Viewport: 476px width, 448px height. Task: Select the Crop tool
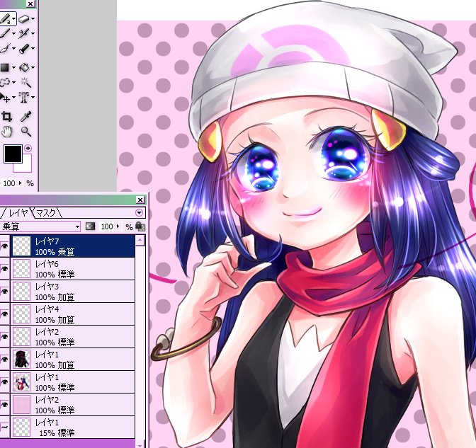[6, 117]
